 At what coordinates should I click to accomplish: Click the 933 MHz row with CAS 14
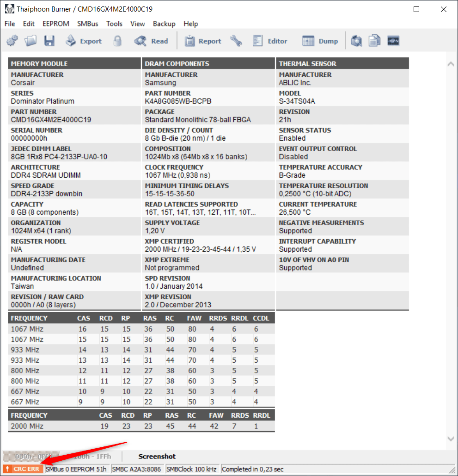coord(141,350)
